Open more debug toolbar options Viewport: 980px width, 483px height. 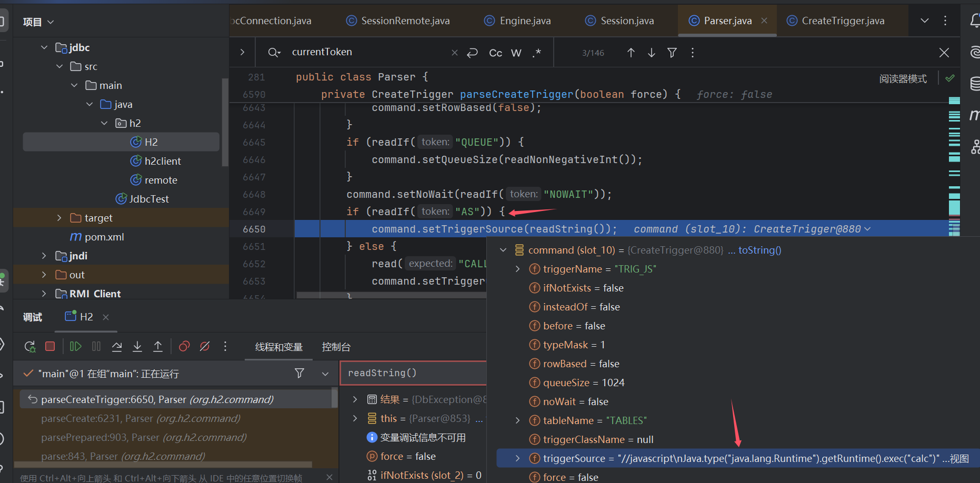pyautogui.click(x=225, y=346)
